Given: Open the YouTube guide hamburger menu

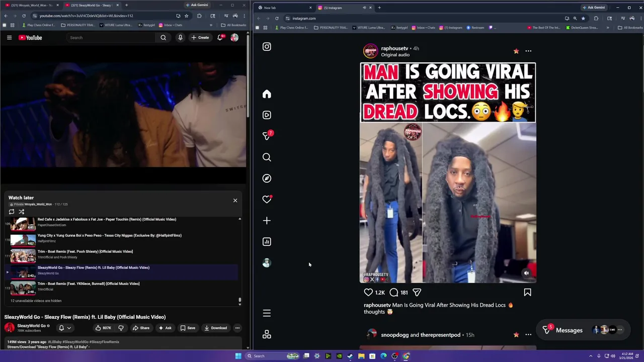Looking at the screenshot, I should 9,38.
